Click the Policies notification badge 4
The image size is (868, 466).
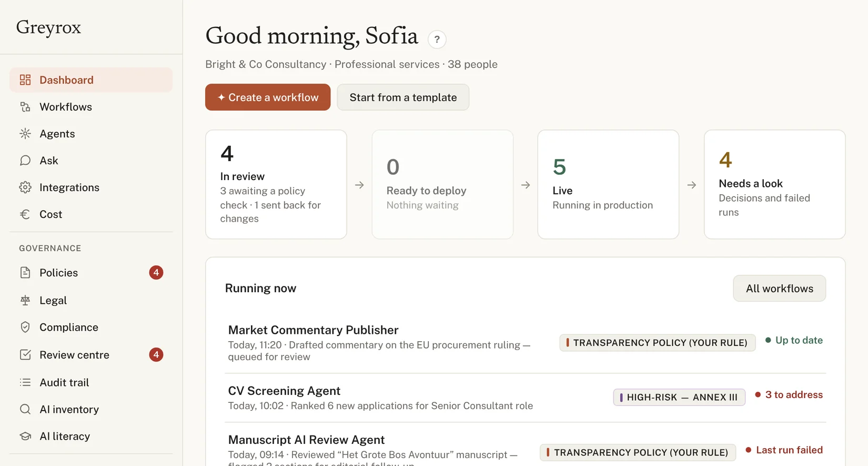tap(156, 273)
